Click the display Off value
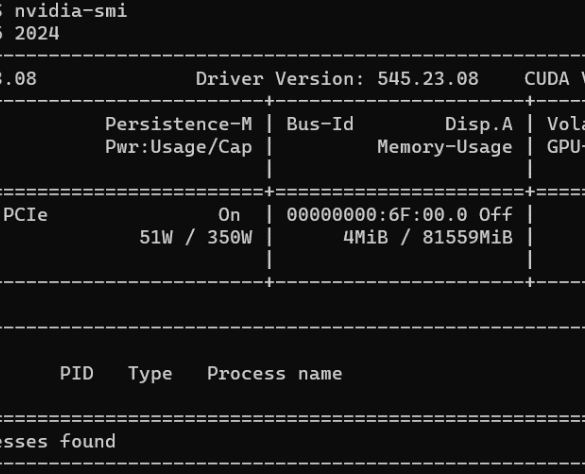 tap(496, 215)
